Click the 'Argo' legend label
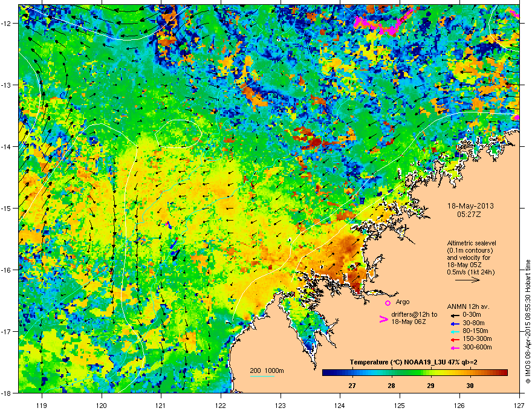 [403, 302]
